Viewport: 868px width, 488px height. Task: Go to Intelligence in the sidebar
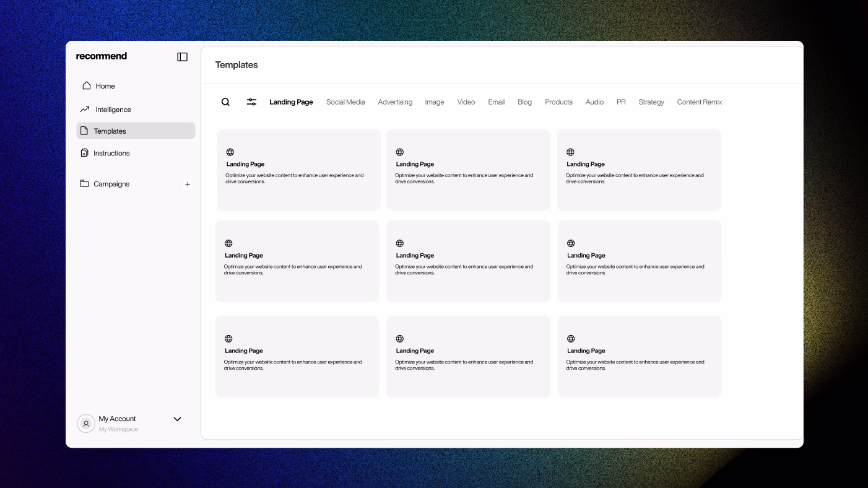[113, 110]
